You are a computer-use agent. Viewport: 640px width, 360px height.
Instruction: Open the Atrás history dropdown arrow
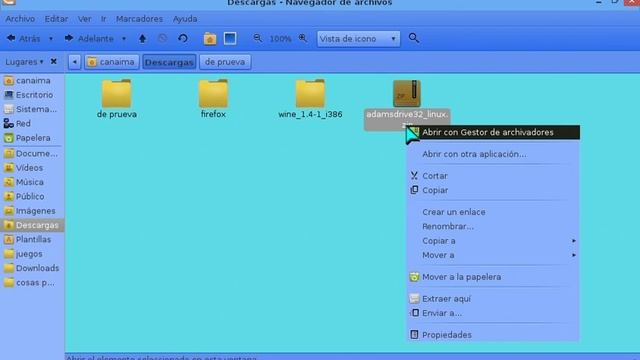(51, 39)
